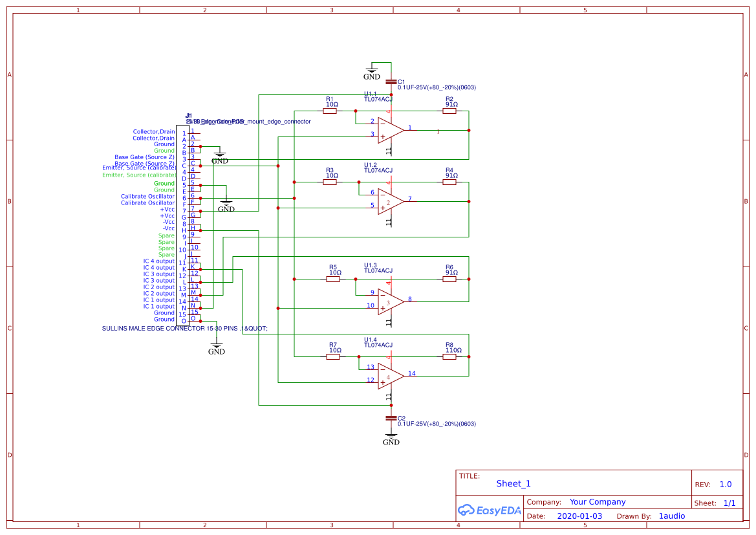Click the GND symbol below capacitor C2
756x535 pixels.
[391, 438]
